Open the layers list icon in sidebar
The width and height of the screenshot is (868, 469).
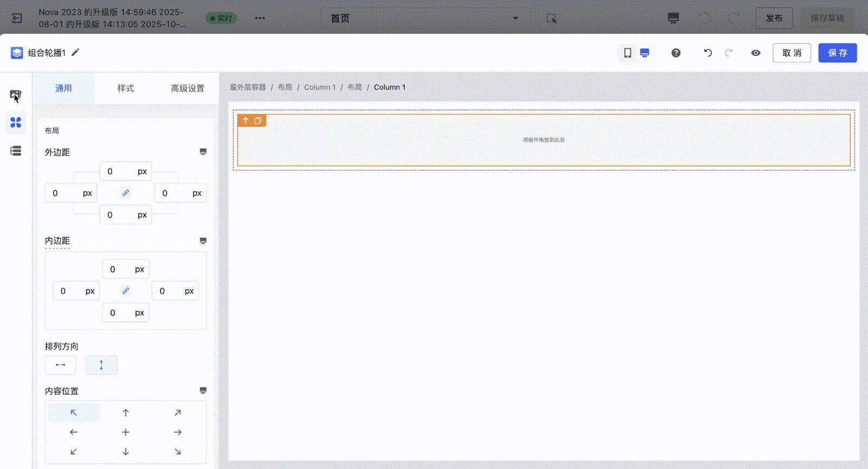(x=16, y=151)
